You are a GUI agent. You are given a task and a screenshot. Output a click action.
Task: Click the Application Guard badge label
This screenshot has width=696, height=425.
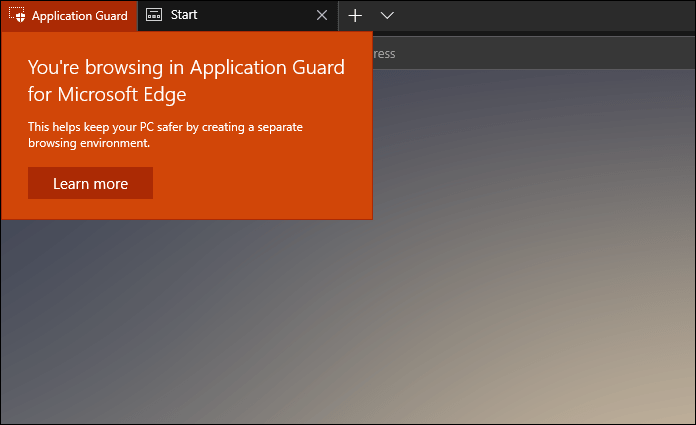coord(79,16)
